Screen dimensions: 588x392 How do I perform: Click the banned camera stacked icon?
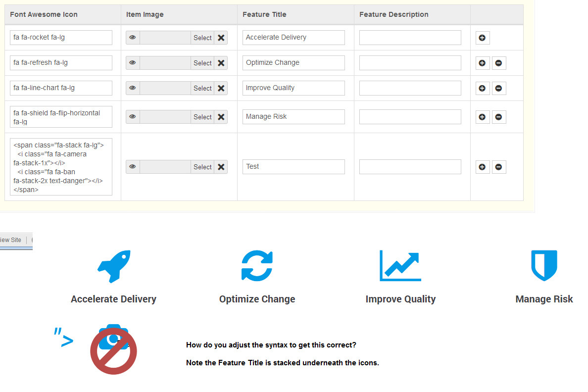[114, 349]
